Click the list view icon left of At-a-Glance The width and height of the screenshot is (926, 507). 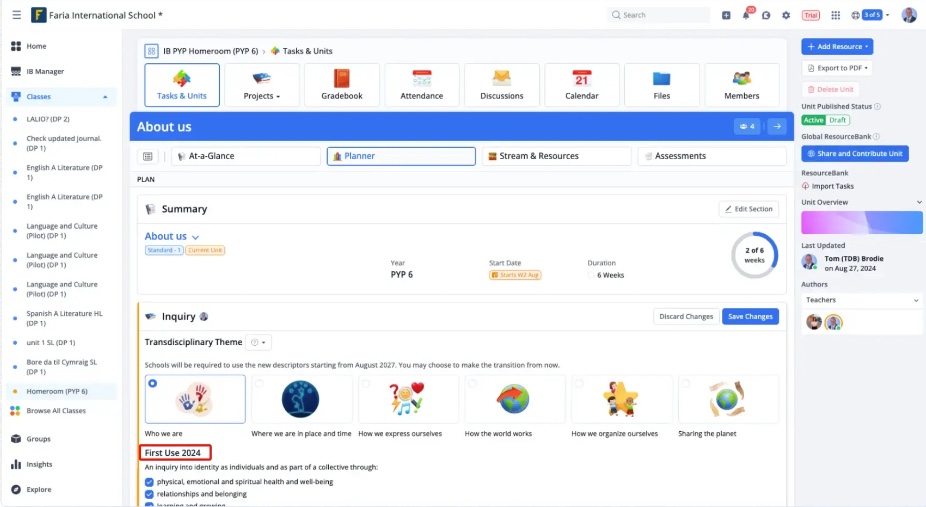pyautogui.click(x=148, y=156)
